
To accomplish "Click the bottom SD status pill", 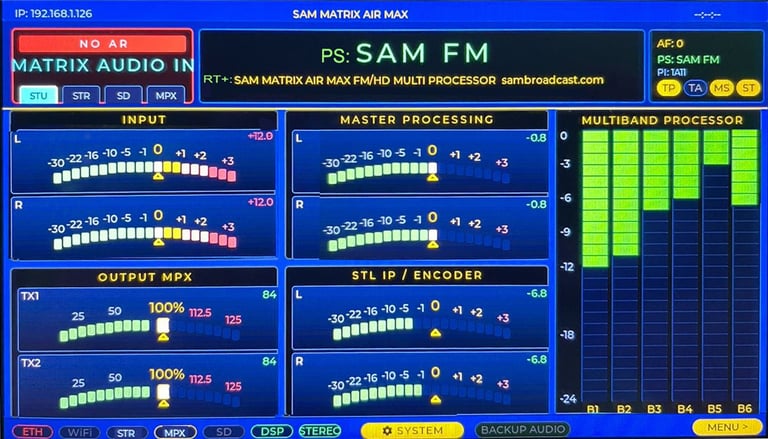I will (x=223, y=432).
